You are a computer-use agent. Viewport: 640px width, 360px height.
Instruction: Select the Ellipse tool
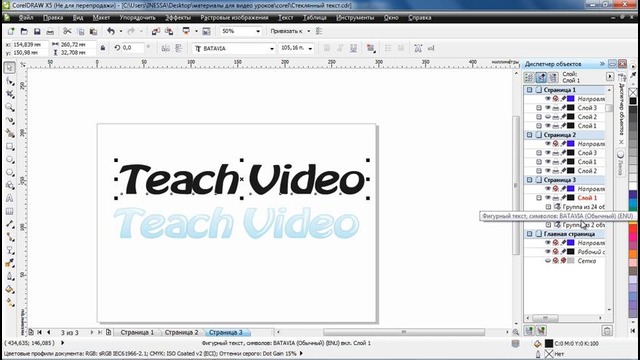pos(10,160)
